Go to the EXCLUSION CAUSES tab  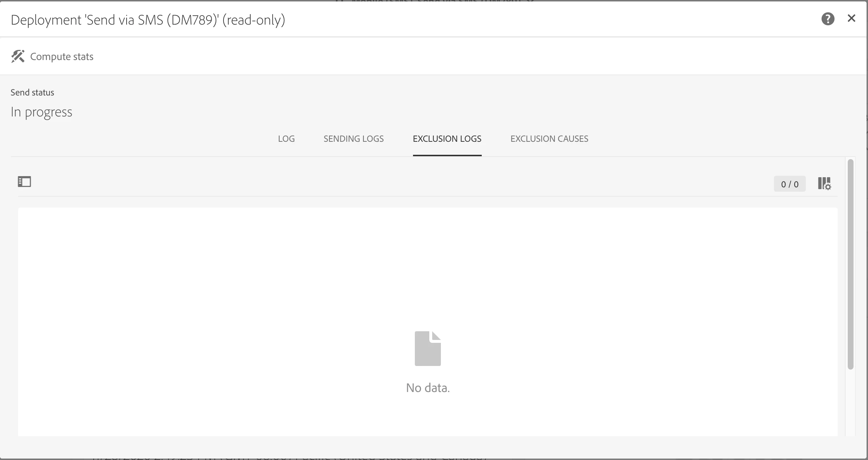tap(549, 139)
